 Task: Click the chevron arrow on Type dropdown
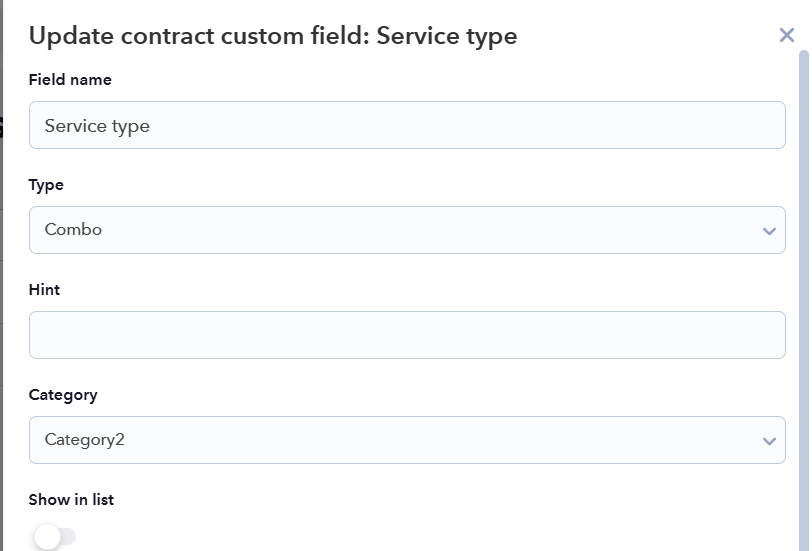pos(769,231)
